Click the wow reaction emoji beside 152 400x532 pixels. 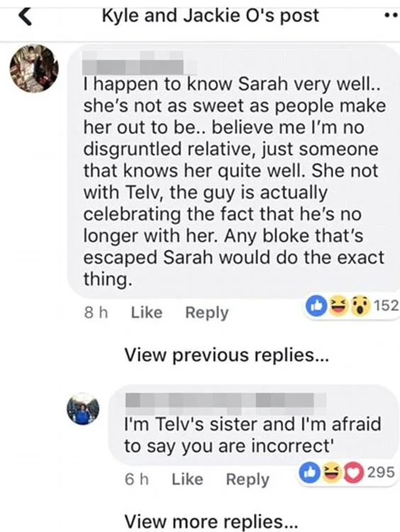(360, 305)
